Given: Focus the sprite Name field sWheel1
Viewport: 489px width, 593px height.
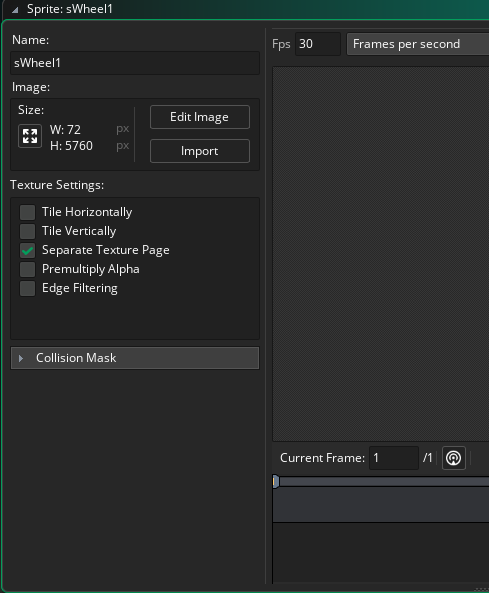Looking at the screenshot, I should [135, 63].
